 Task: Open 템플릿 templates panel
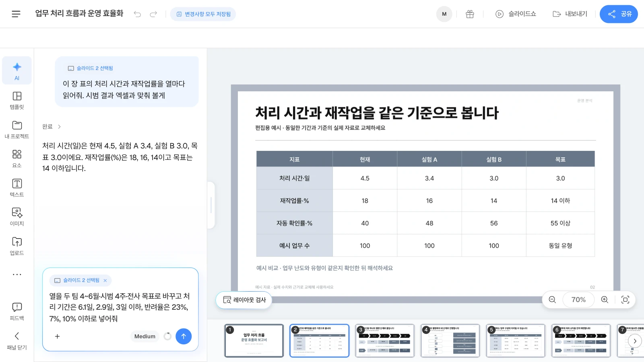pyautogui.click(x=17, y=100)
